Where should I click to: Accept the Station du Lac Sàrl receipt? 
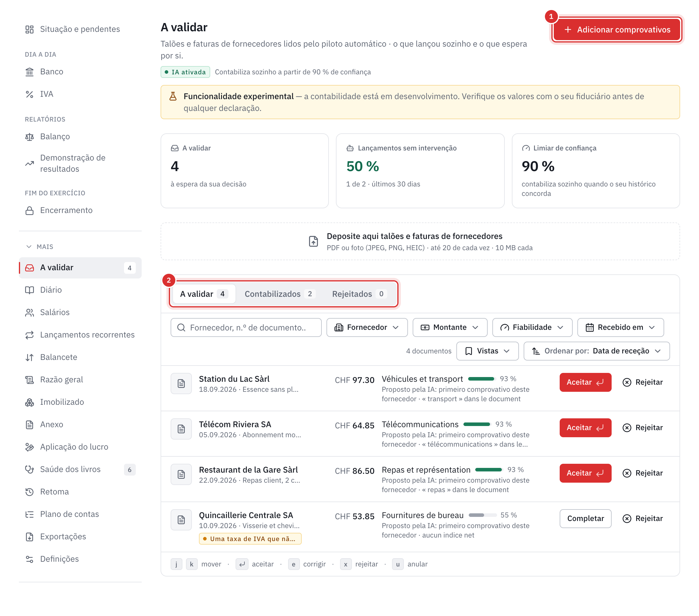(x=585, y=382)
